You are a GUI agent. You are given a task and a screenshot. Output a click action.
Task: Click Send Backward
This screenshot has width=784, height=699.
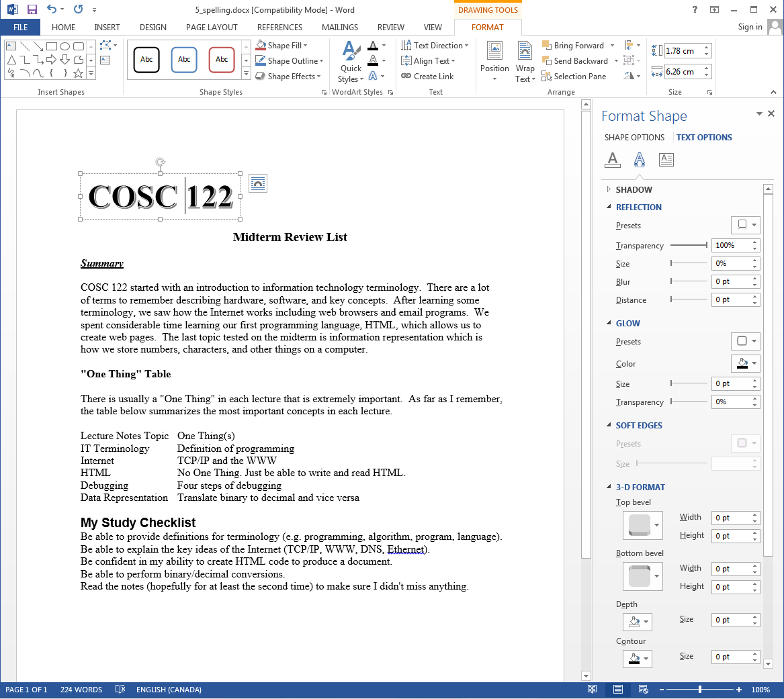[x=575, y=61]
